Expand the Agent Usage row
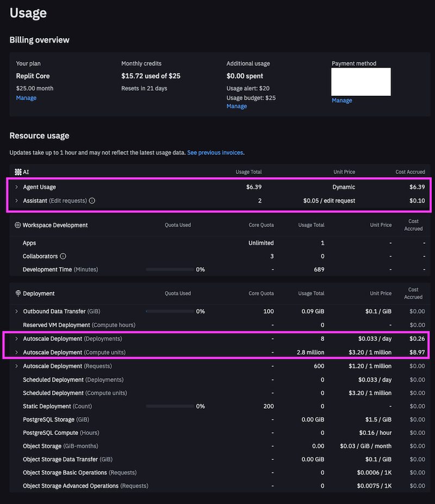435x504 pixels. tap(16, 187)
